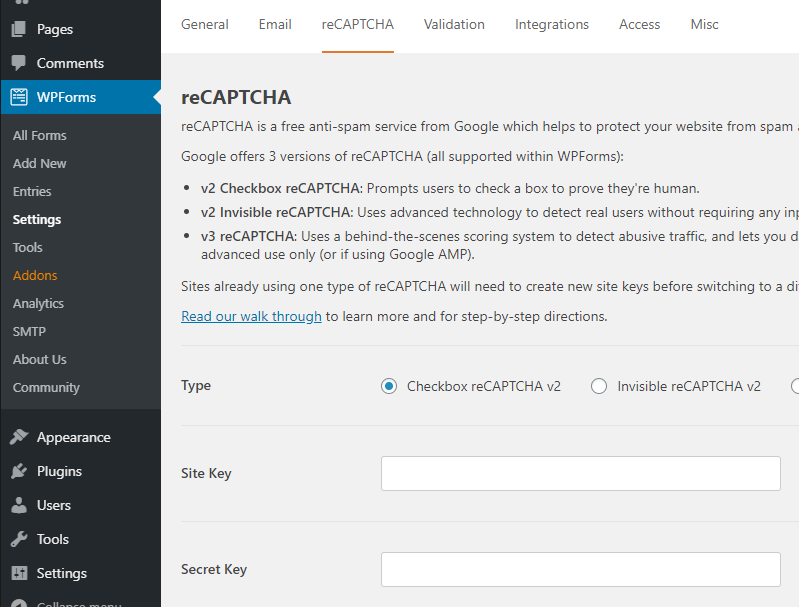Open the Read our walk through link
Viewport: 799px width, 607px height.
click(x=251, y=316)
